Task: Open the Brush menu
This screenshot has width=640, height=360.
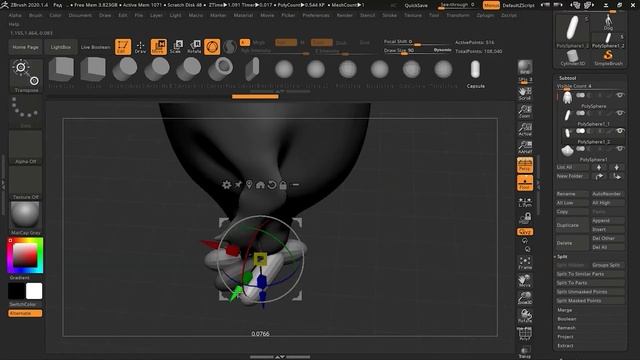Action: [x=36, y=15]
